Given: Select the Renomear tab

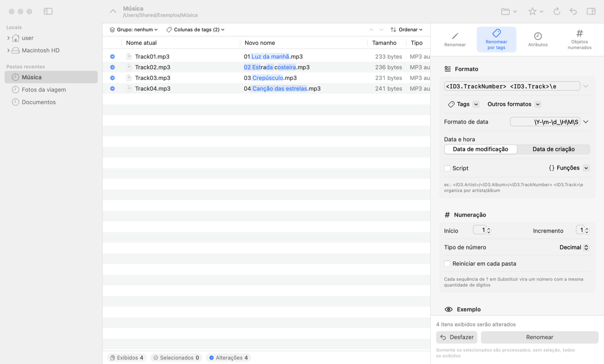Looking at the screenshot, I should [x=455, y=39].
